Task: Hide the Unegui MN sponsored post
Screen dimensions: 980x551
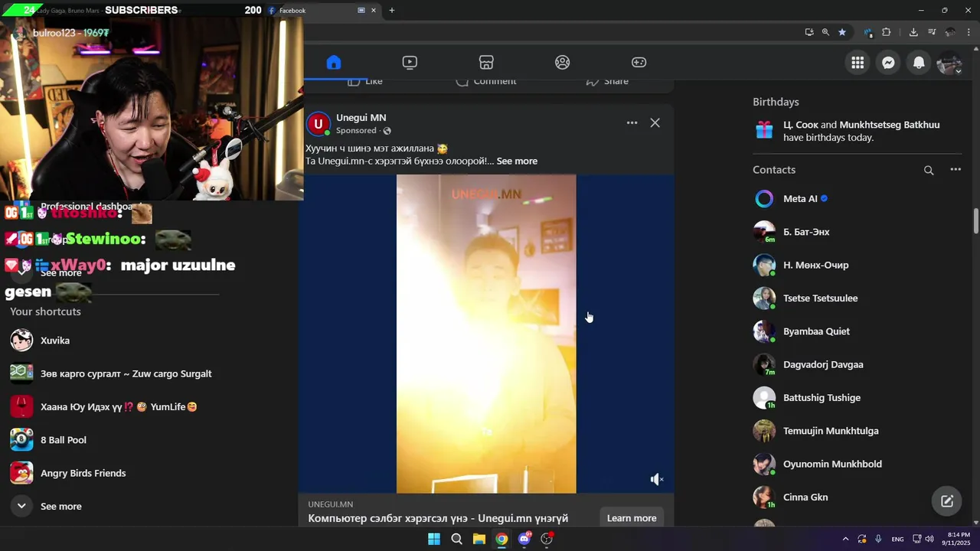Action: click(x=655, y=122)
